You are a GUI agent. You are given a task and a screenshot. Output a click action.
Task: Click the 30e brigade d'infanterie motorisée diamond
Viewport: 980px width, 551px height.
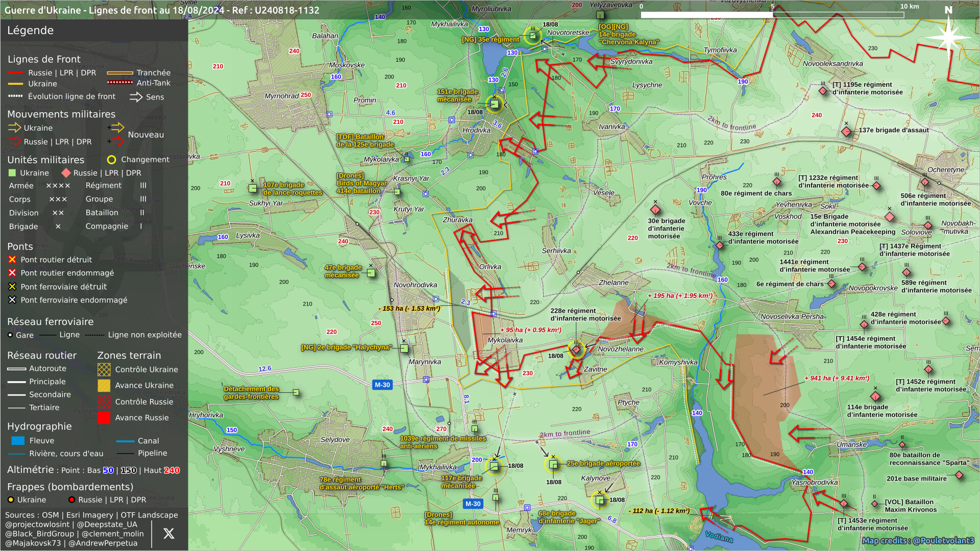click(x=655, y=210)
